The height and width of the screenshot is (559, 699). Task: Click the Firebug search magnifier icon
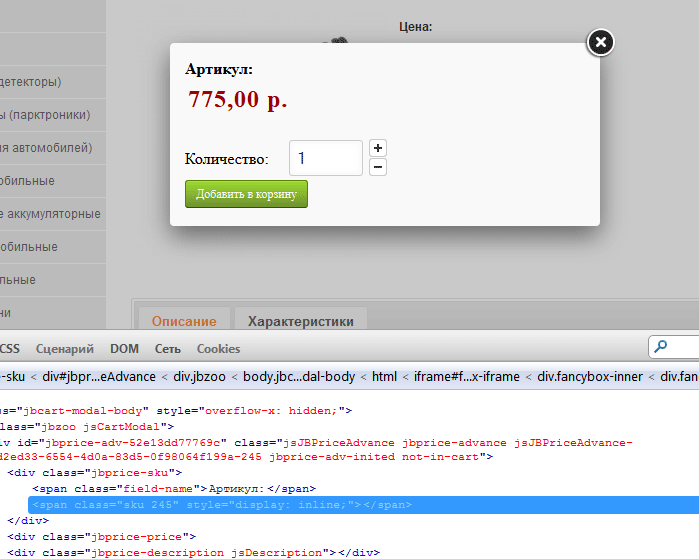point(660,348)
